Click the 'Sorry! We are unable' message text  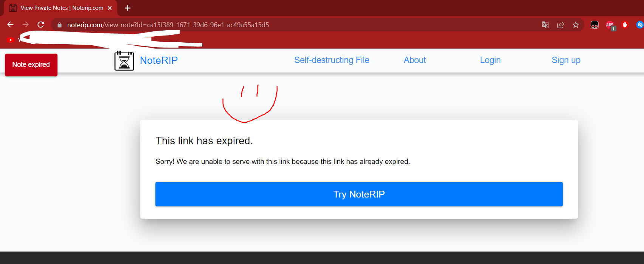pos(282,162)
